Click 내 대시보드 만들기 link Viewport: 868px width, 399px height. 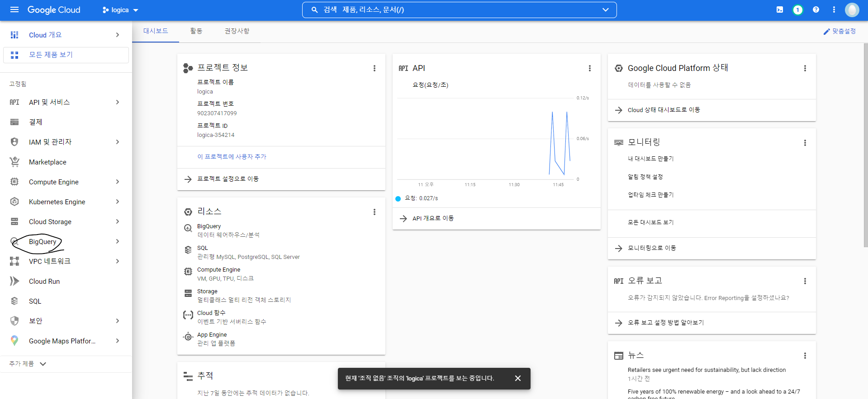pyautogui.click(x=650, y=159)
